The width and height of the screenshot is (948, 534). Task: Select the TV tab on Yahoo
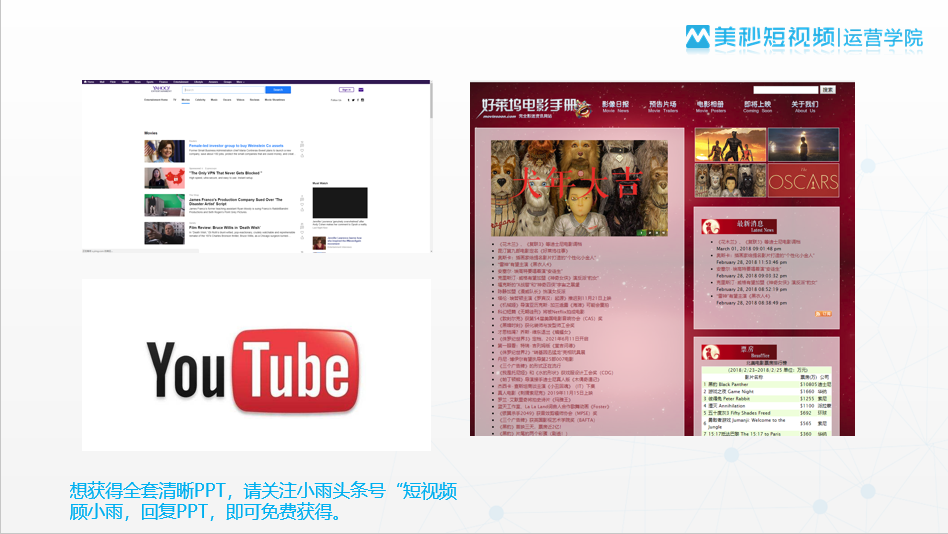(x=175, y=100)
